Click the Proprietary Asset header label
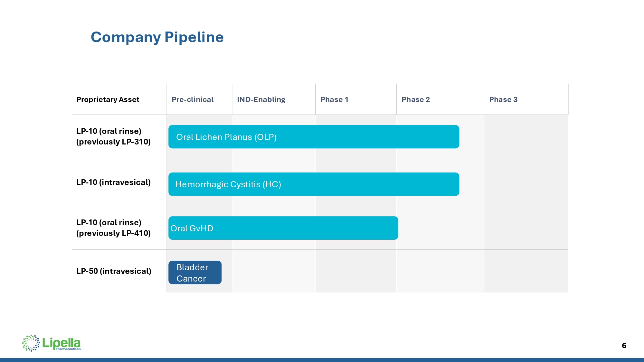Image resolution: width=644 pixels, height=362 pixels. [x=108, y=100]
